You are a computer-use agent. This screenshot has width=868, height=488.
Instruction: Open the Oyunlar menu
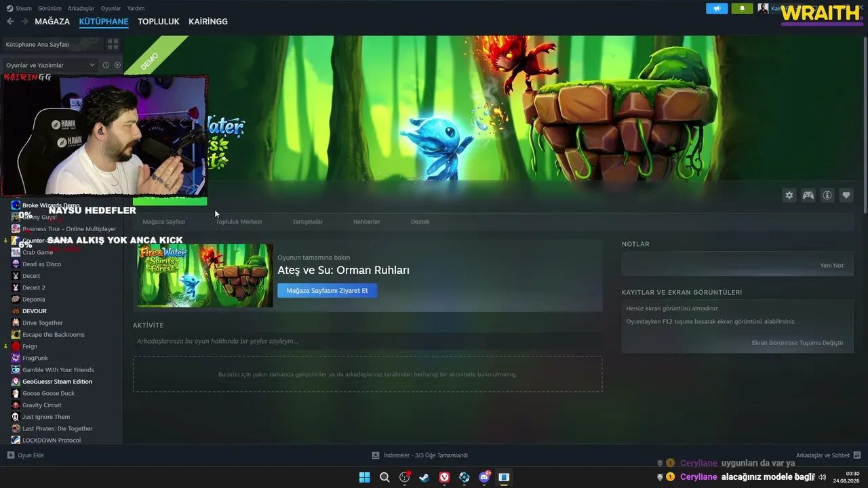click(x=111, y=9)
